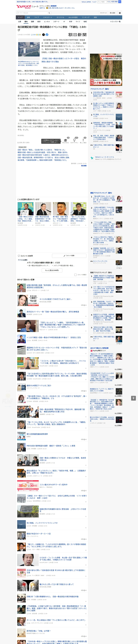The height and width of the screenshot is (644, 138).
Task: Open the みんなの意見 navigation tab
Action: 73,17
